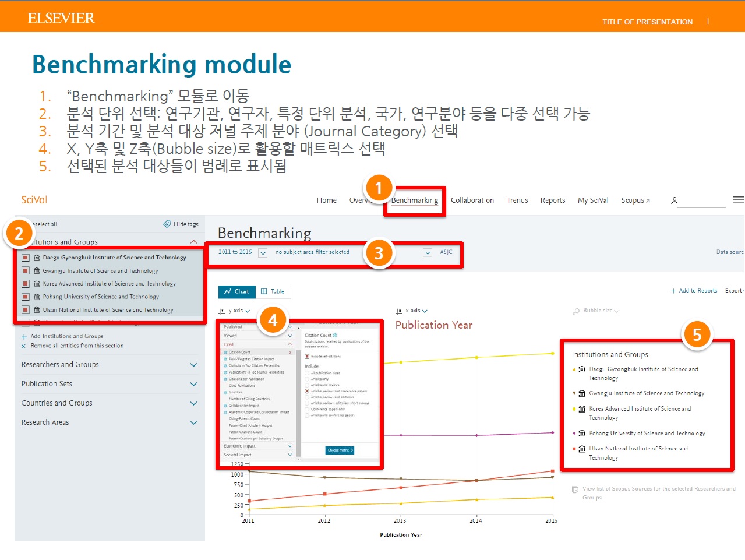
Task: Open the Home navigation tab
Action: (x=327, y=200)
